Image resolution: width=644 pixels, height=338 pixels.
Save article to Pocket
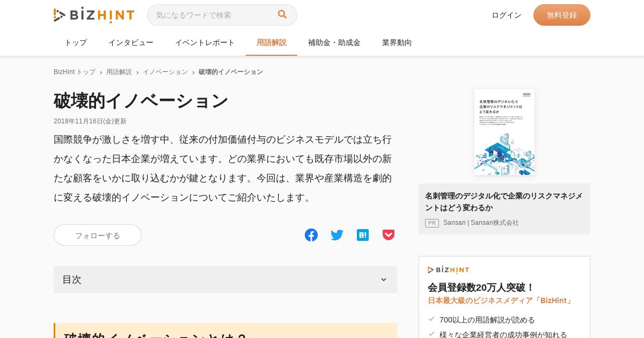coord(389,235)
